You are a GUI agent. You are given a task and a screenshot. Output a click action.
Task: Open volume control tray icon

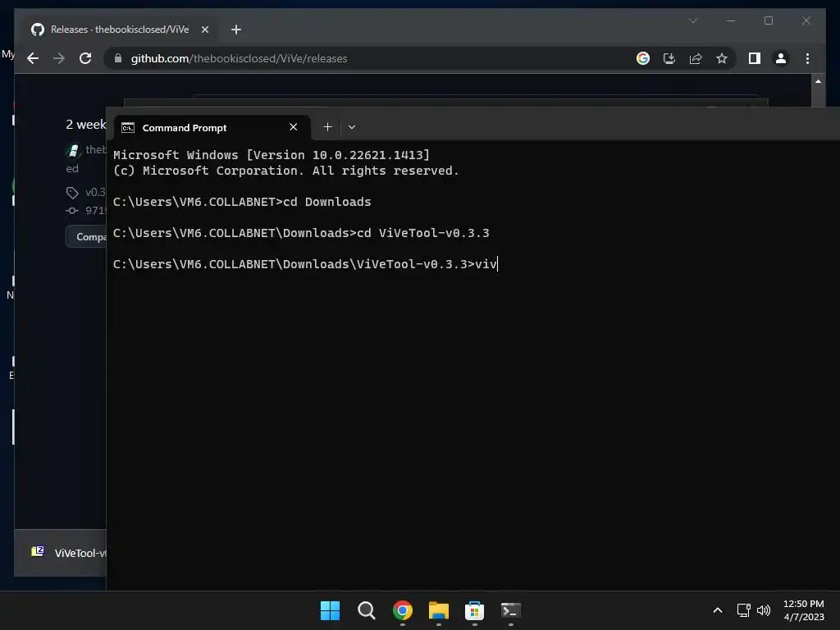click(764, 610)
